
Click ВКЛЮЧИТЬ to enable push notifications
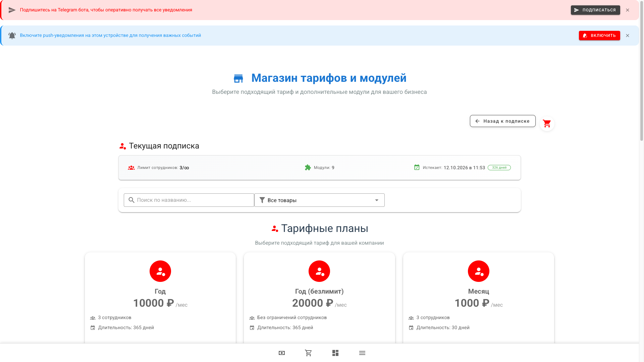click(599, 35)
